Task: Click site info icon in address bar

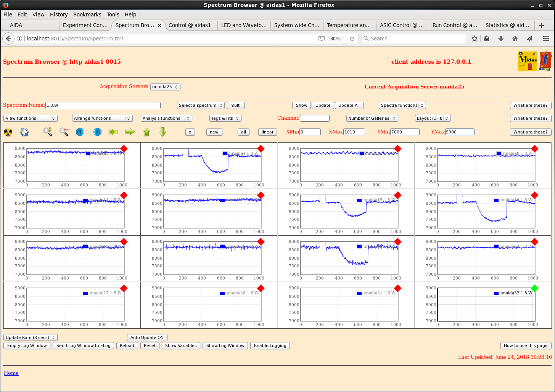Action: [x=19, y=39]
